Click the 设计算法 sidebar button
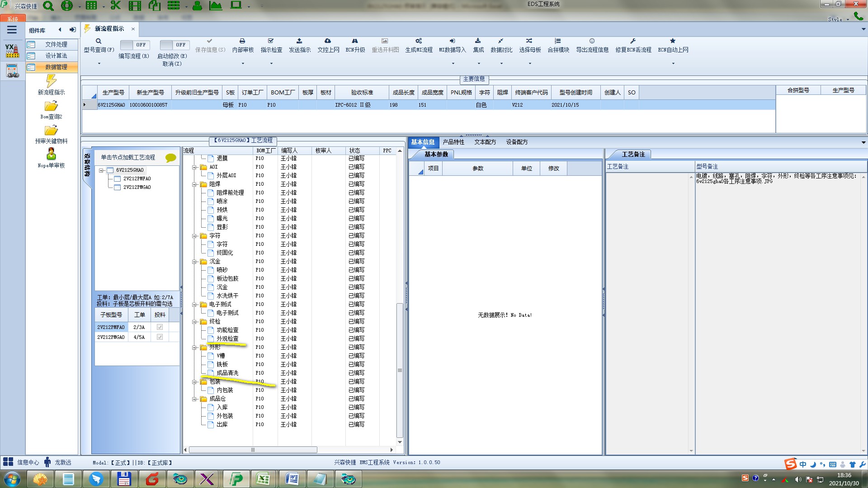868x488 pixels. point(56,56)
